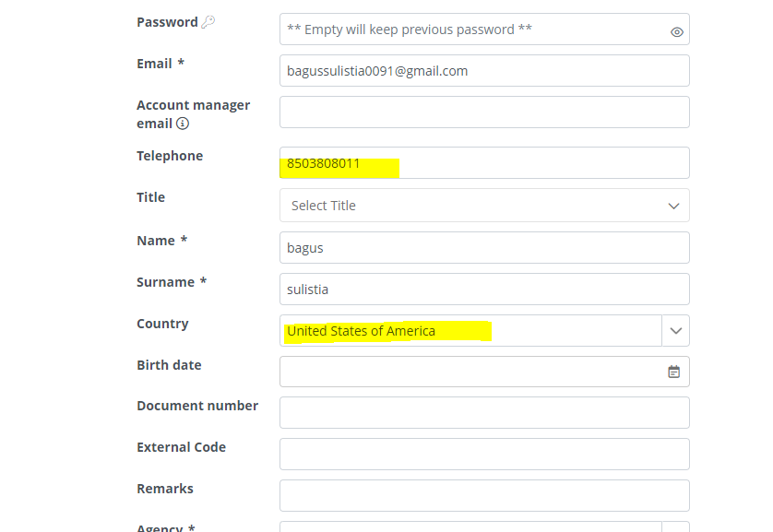Screen dimensions: 773x532
Task: Click the United States of America country field
Action: pyautogui.click(x=470, y=331)
